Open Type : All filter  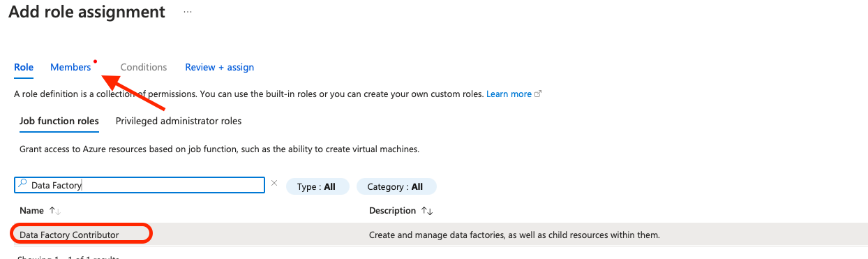[x=317, y=186]
